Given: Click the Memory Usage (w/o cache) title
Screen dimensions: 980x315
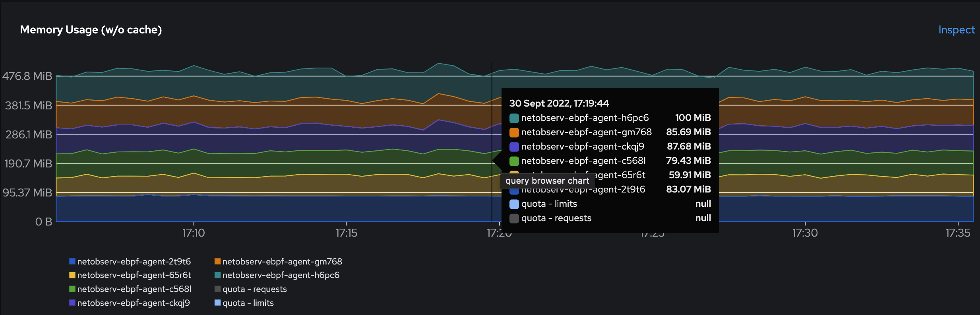Looking at the screenshot, I should tap(91, 30).
